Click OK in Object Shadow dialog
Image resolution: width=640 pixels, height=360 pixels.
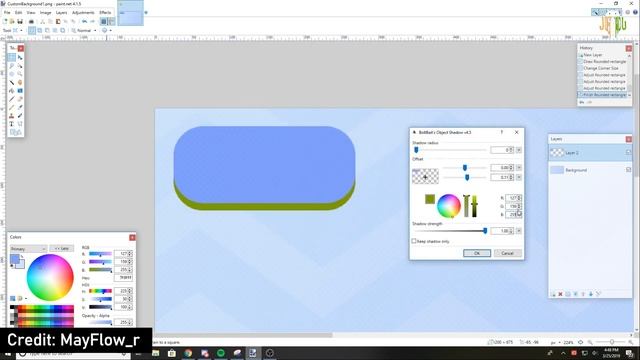477,253
